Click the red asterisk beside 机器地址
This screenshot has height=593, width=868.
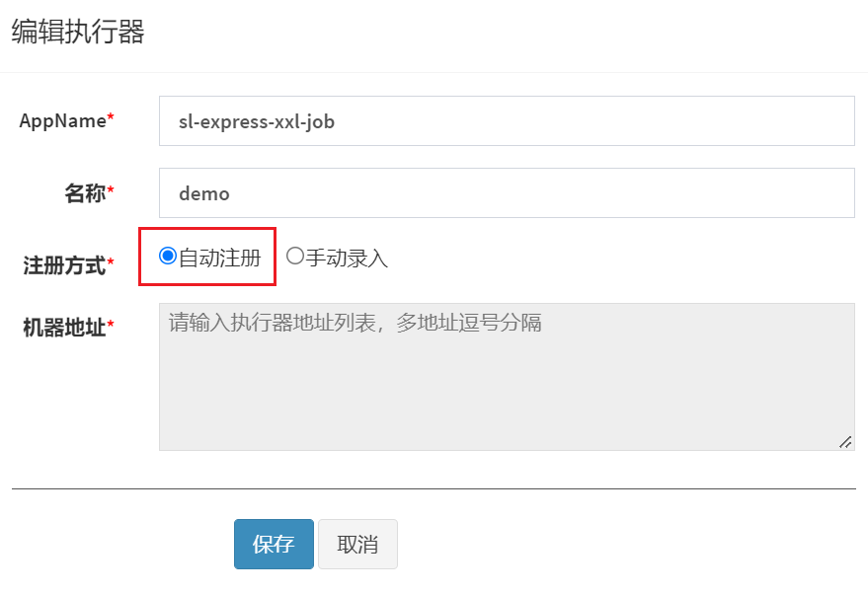pyautogui.click(x=111, y=323)
